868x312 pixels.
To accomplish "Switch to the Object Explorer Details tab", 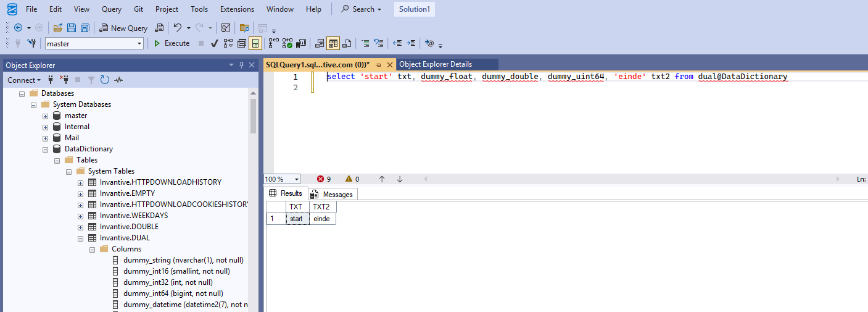I will point(436,64).
